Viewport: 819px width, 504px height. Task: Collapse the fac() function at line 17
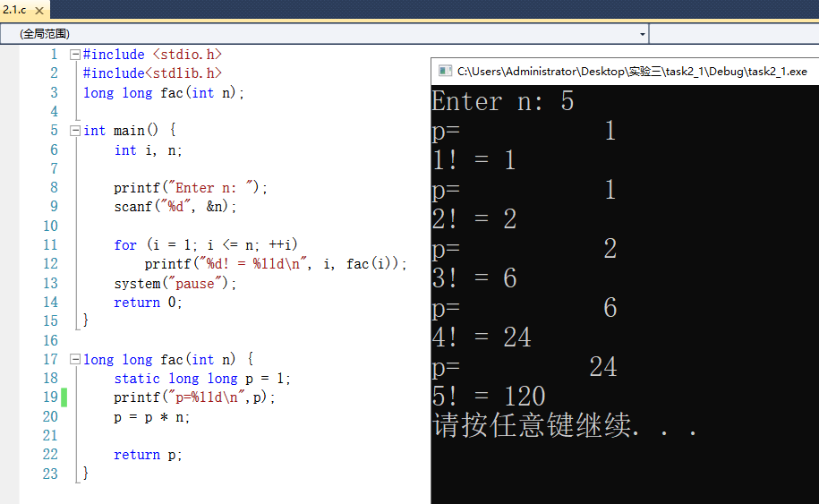[x=74, y=359]
